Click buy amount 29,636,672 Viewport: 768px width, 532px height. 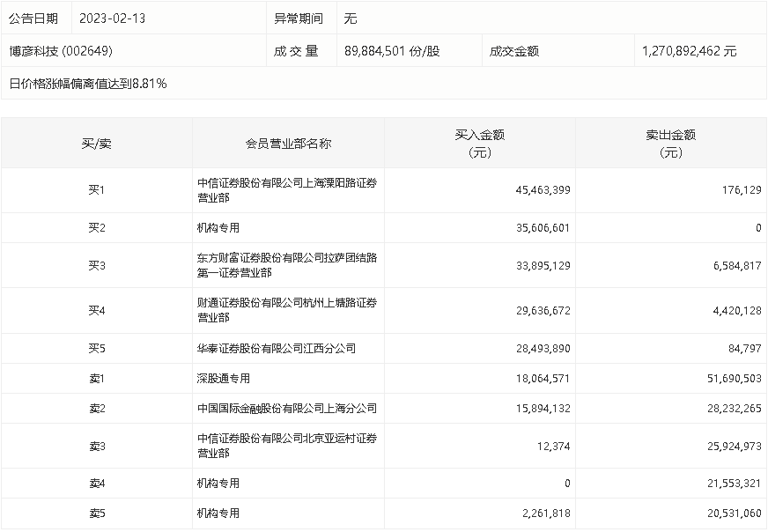pos(543,311)
